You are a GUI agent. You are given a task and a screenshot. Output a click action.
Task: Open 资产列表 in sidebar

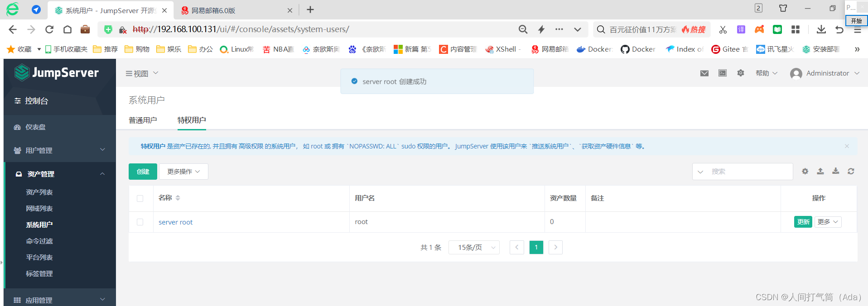tap(39, 192)
